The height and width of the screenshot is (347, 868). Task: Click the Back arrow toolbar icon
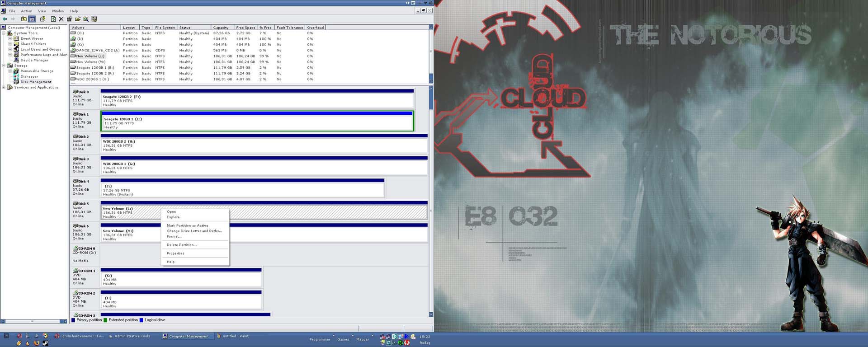5,19
